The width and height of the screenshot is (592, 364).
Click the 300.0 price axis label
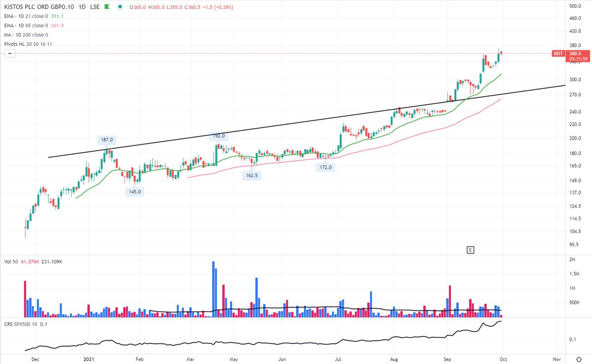(576, 79)
